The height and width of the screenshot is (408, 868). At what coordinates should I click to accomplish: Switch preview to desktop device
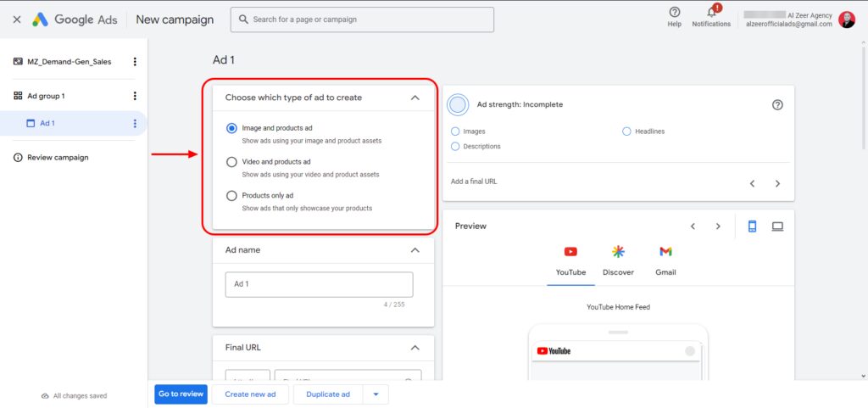pyautogui.click(x=777, y=226)
